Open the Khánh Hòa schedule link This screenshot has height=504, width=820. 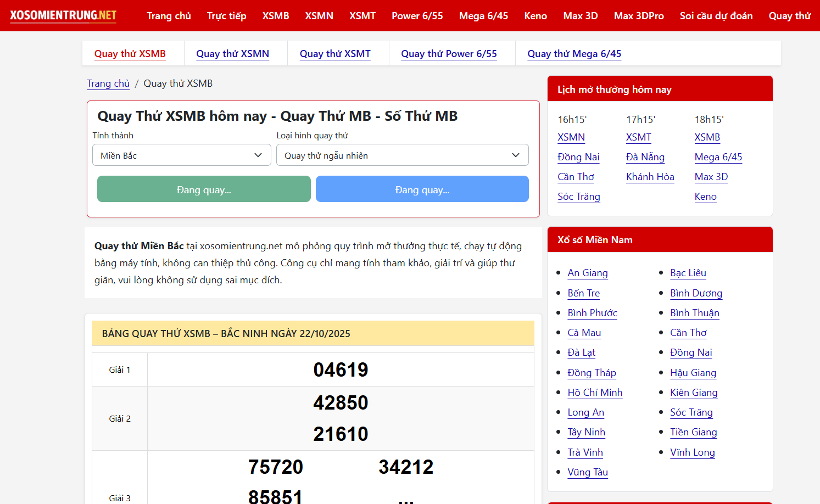tap(650, 177)
